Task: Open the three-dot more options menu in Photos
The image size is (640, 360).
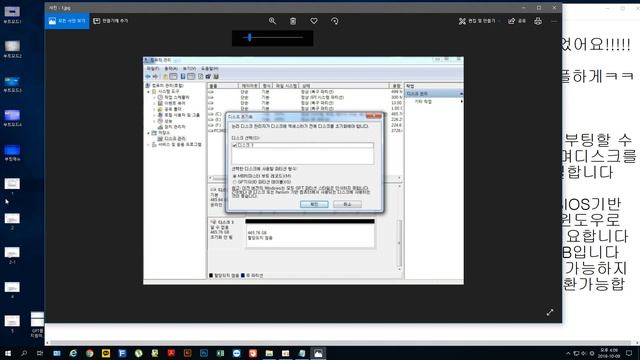Action: [554, 21]
